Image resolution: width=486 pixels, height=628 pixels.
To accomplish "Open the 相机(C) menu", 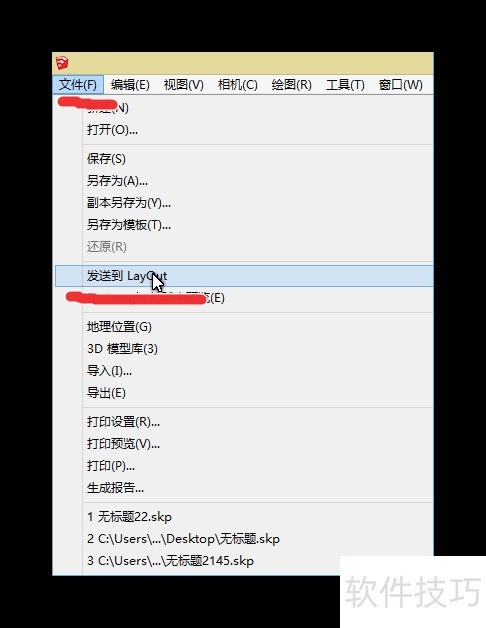I will (x=238, y=85).
